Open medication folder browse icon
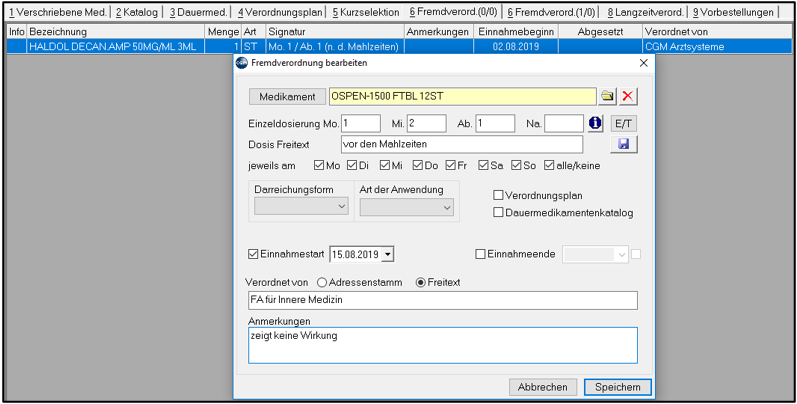The height and width of the screenshot is (404, 797). [x=607, y=96]
